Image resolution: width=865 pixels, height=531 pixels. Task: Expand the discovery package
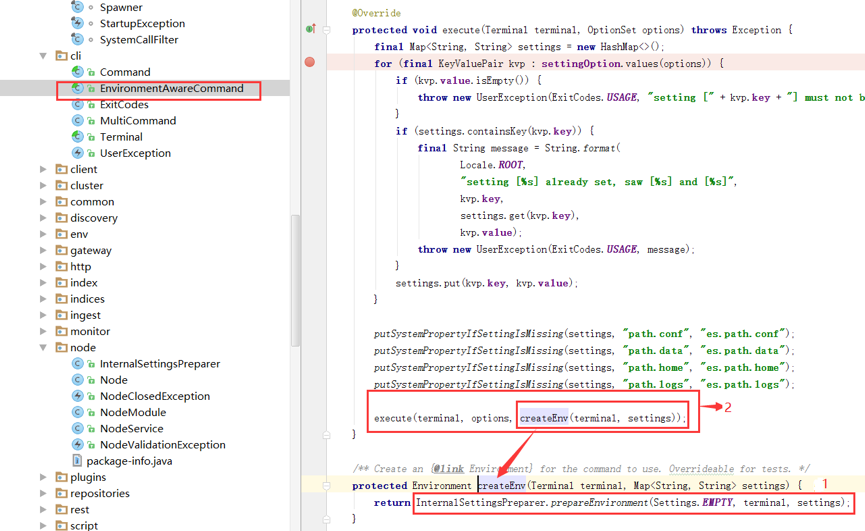point(43,218)
